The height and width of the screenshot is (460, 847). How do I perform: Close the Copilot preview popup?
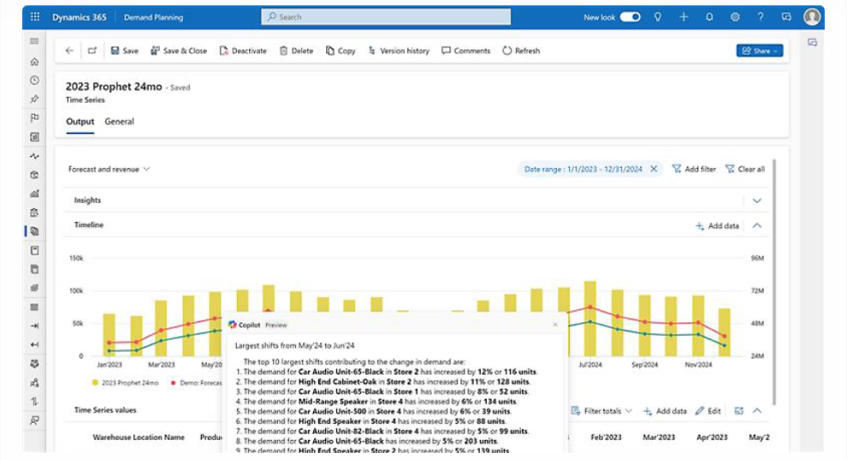point(555,324)
